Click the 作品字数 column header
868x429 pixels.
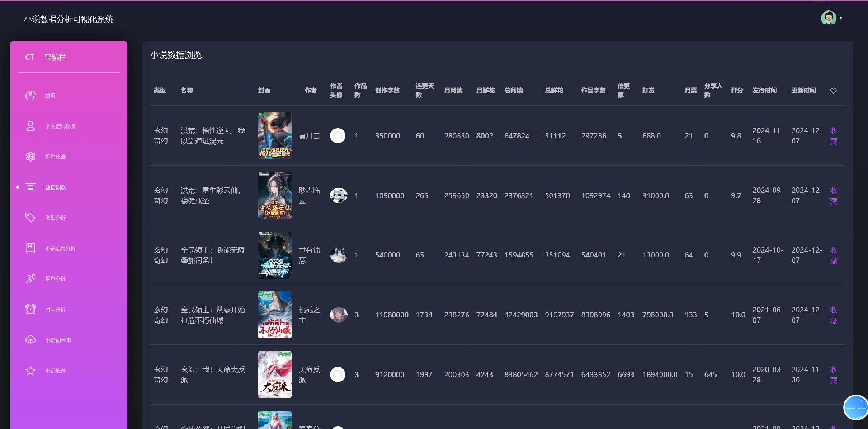(594, 91)
